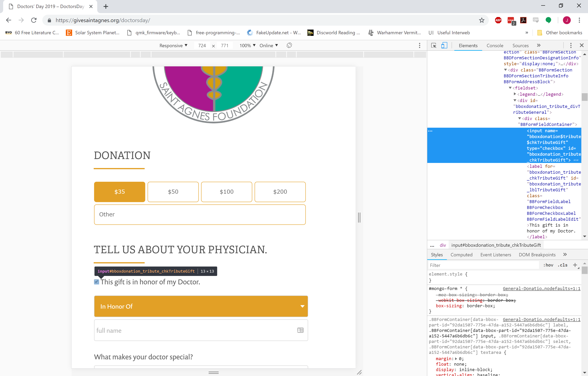The width and height of the screenshot is (588, 376).
Task: Switch to Sources tab
Action: [x=520, y=45]
